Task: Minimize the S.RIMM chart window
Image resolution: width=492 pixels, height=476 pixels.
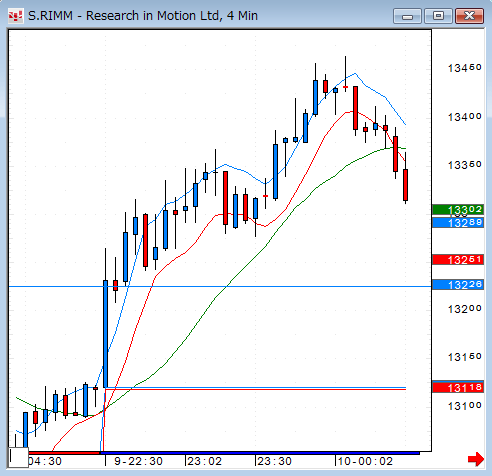Action: point(407,16)
